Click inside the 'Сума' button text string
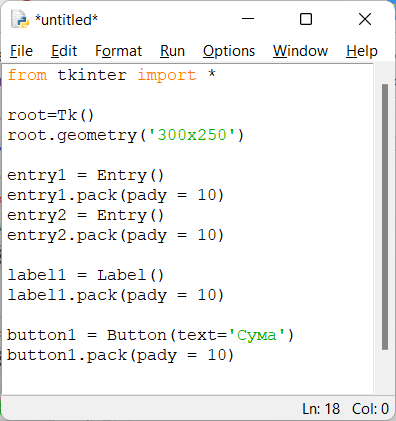 257,335
